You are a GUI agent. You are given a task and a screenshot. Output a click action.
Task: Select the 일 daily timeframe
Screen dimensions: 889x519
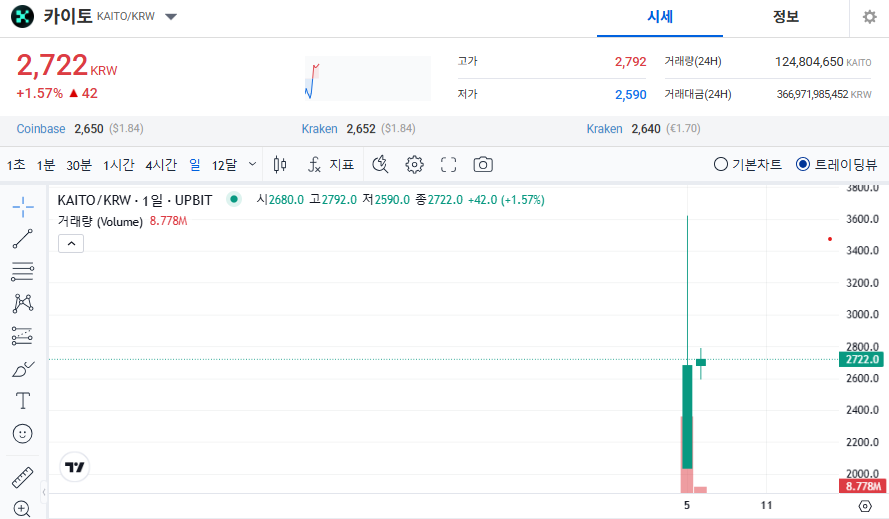click(x=194, y=165)
